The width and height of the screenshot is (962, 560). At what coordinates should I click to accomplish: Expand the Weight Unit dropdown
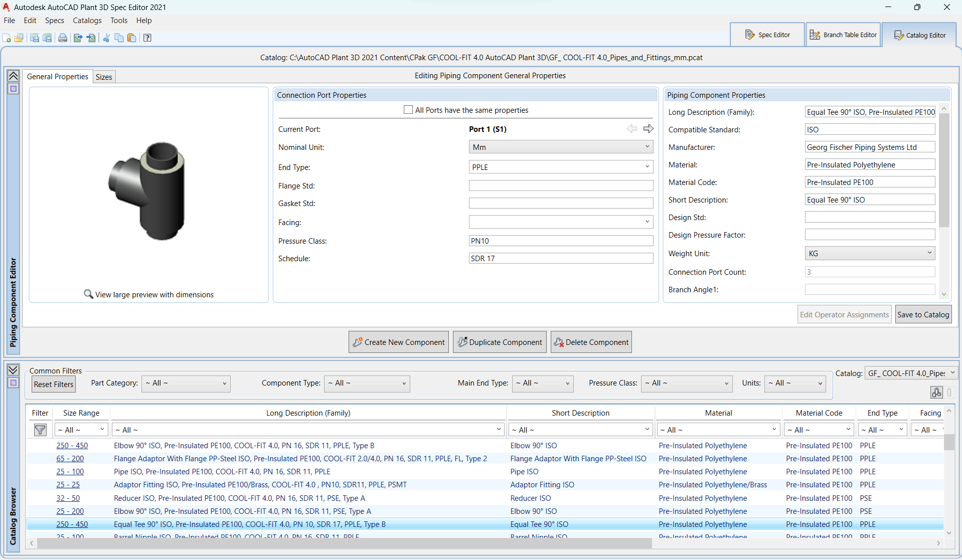pyautogui.click(x=869, y=253)
